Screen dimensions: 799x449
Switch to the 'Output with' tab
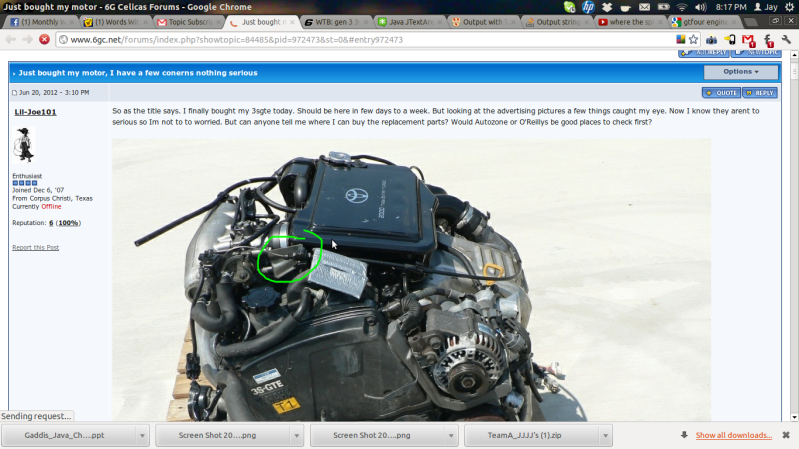pyautogui.click(x=484, y=22)
